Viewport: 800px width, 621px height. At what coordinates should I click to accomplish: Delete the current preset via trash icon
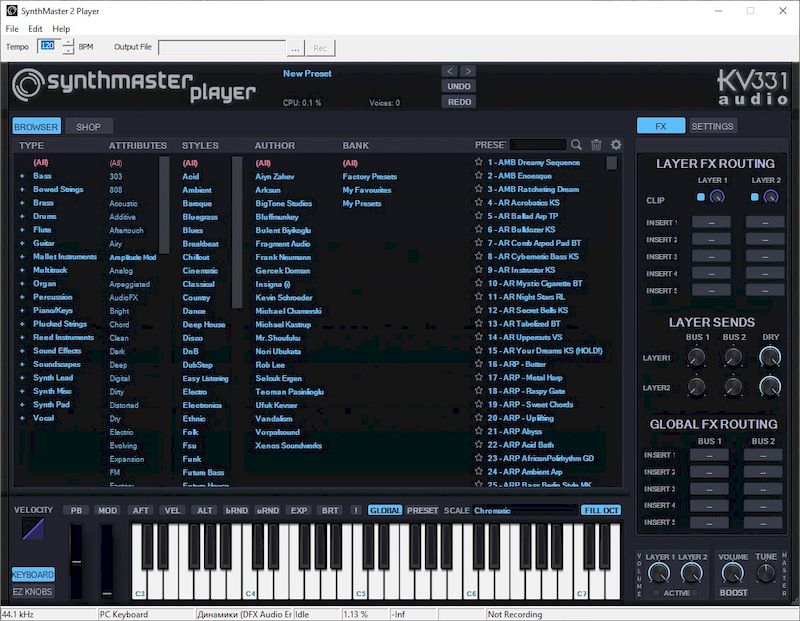click(597, 144)
